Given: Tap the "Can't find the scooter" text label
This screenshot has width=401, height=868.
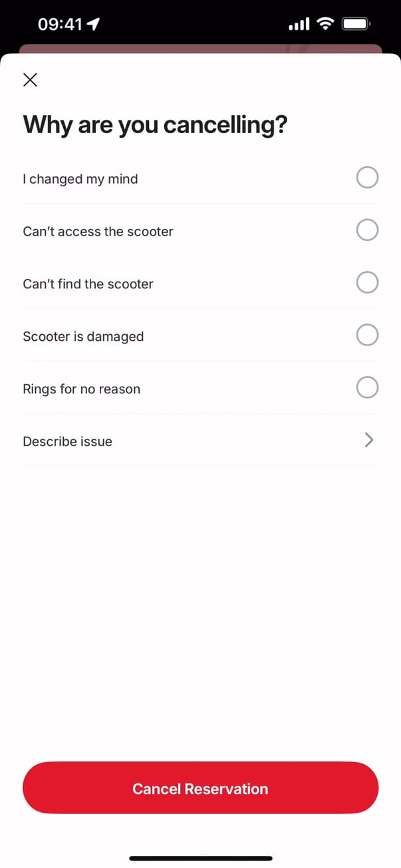Looking at the screenshot, I should [x=88, y=284].
